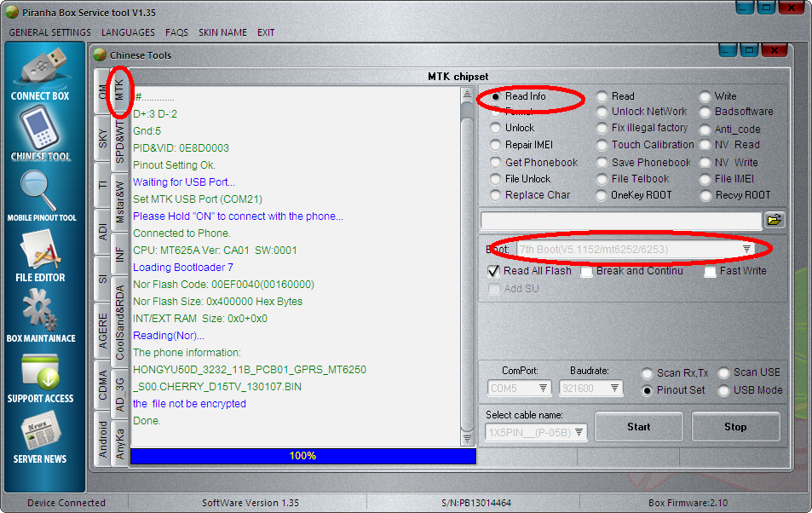This screenshot has width=812, height=513.
Task: Click the Connect Box USB icon
Action: (x=40, y=66)
